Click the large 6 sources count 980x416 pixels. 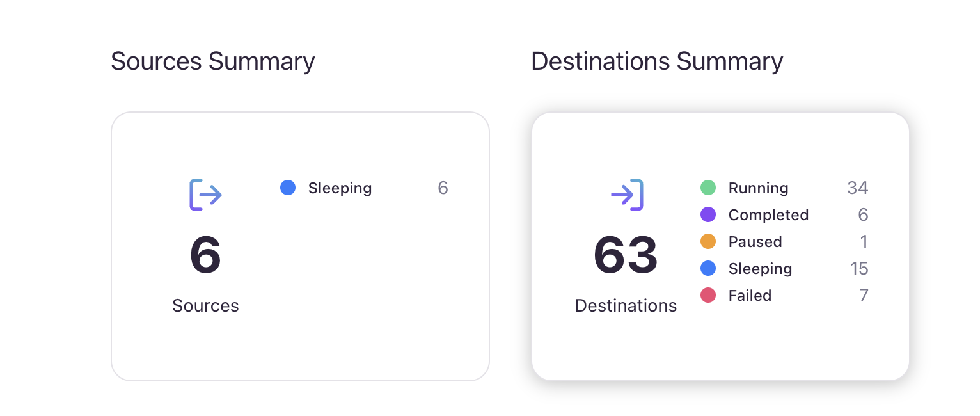[x=205, y=255]
